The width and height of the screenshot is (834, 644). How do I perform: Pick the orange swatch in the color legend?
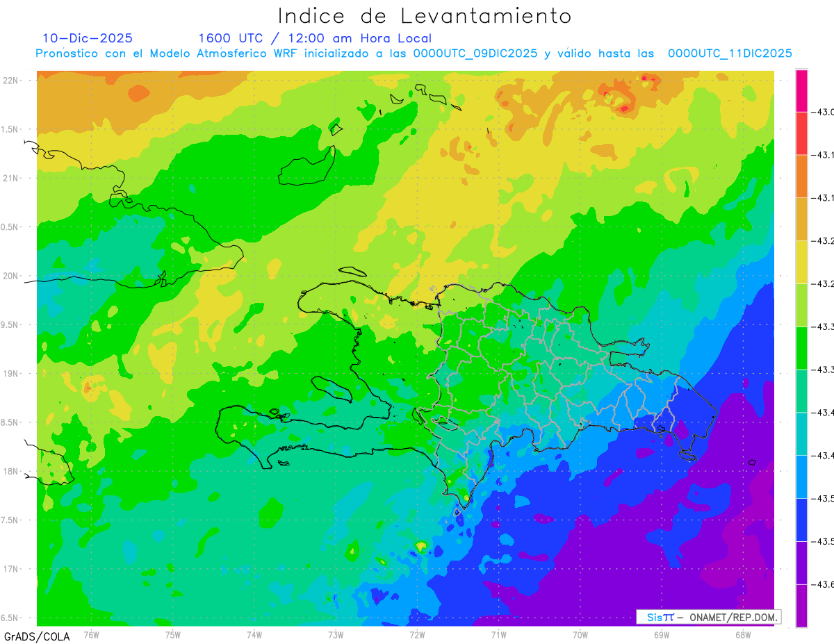[801, 176]
